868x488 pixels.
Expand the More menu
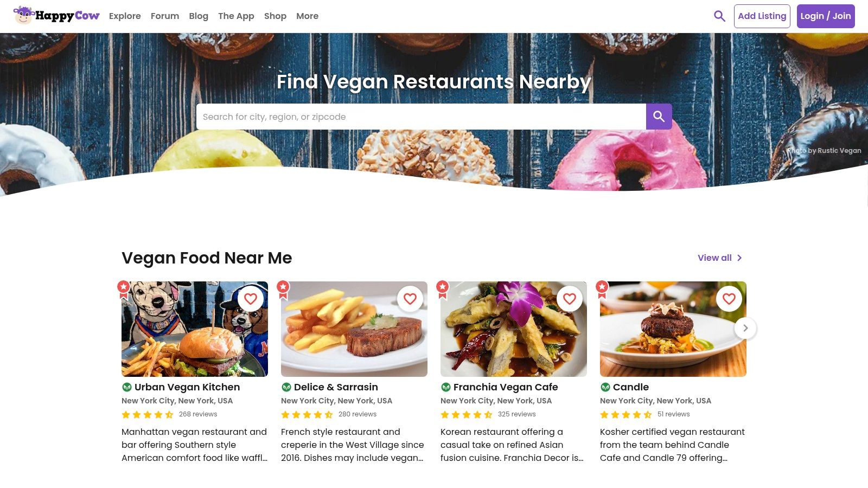pyautogui.click(x=307, y=16)
